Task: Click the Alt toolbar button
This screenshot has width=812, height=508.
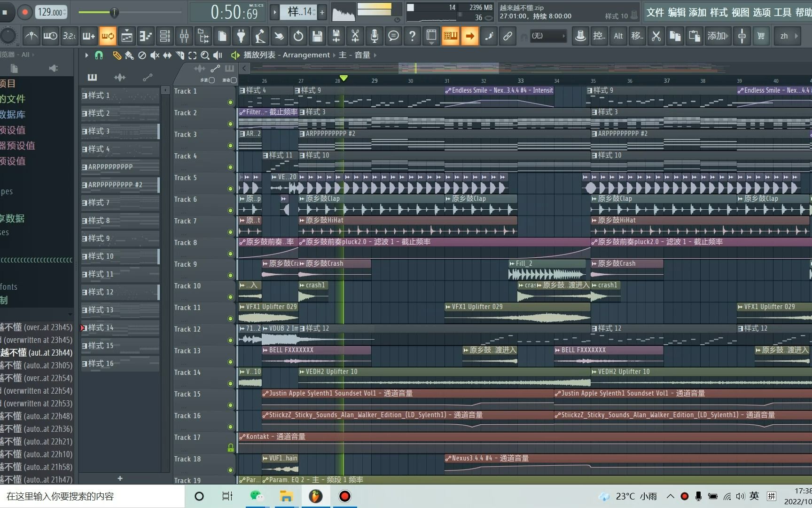Action: click(x=618, y=36)
